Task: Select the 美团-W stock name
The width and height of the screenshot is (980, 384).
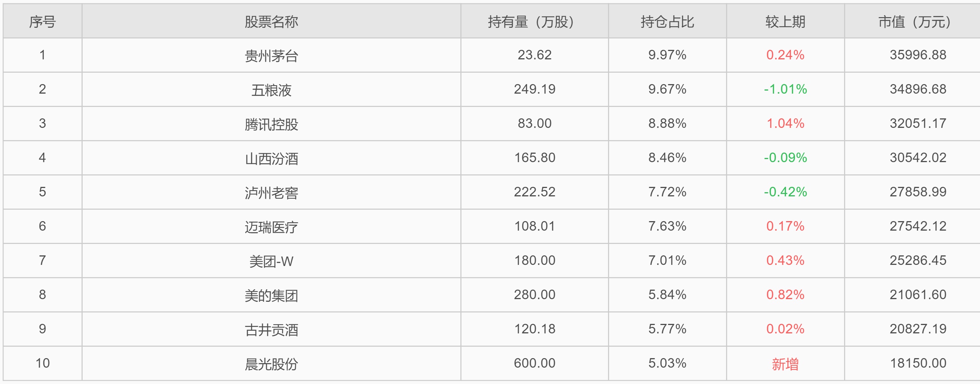Action: (x=271, y=261)
